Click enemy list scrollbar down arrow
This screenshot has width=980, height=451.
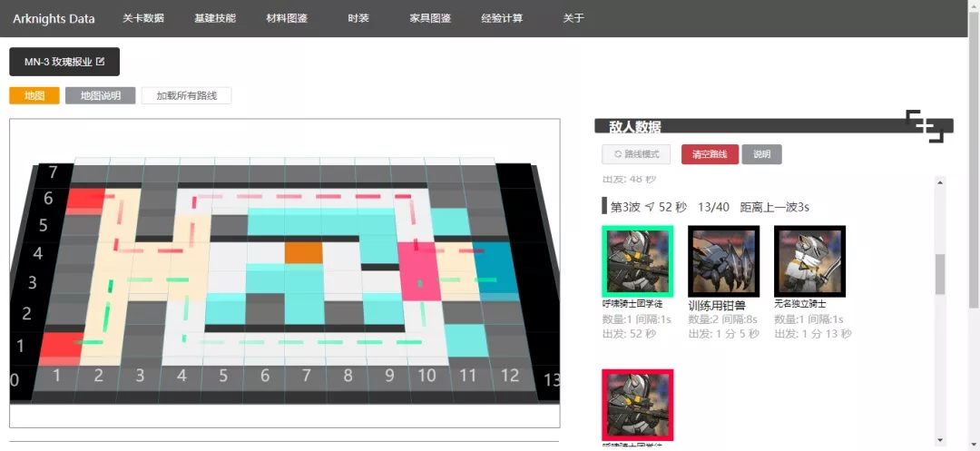940,440
